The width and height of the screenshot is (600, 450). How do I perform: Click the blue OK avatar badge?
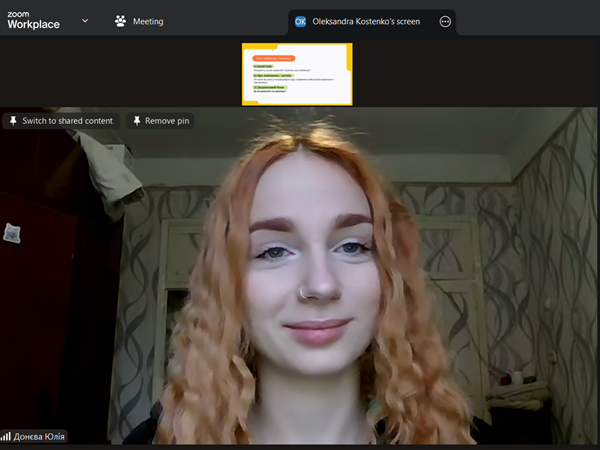point(299,21)
